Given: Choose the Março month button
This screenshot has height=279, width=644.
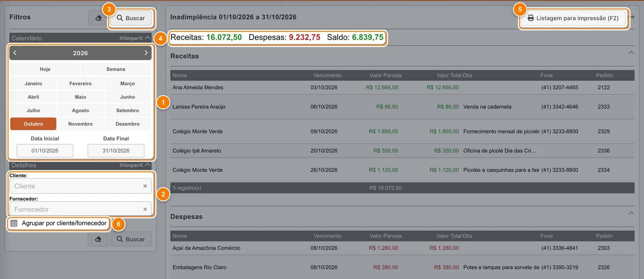Looking at the screenshot, I should click(x=128, y=83).
